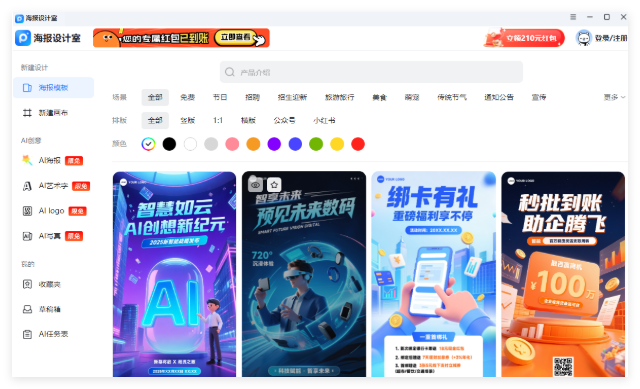Pick the black color swatch
Viewport: 640px width, 389px height.
click(169, 144)
